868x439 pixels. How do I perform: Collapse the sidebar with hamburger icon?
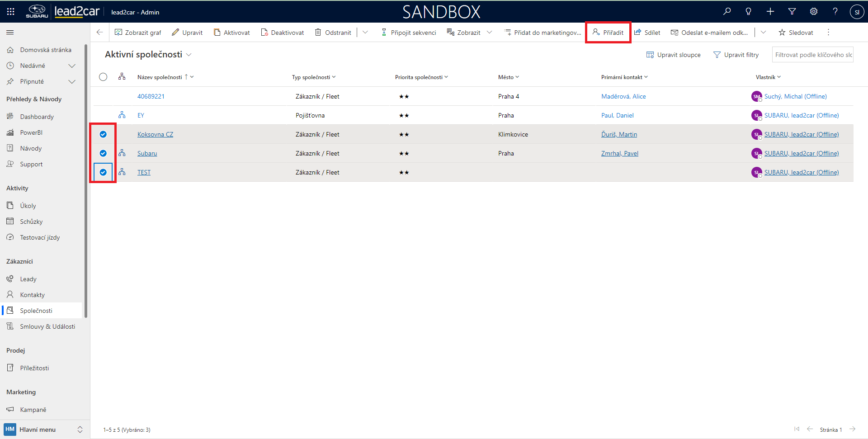(10, 33)
